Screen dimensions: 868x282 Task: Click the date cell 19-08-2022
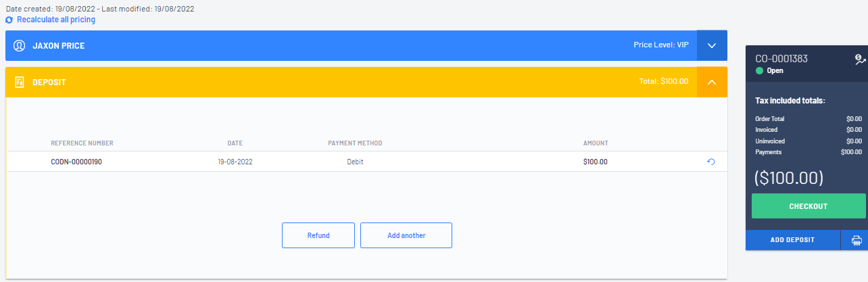235,162
